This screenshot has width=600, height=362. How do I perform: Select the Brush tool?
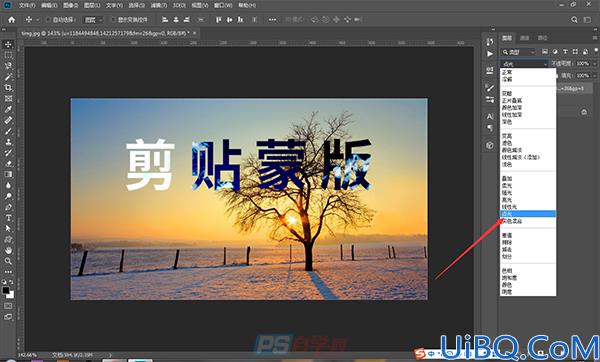pos(8,131)
